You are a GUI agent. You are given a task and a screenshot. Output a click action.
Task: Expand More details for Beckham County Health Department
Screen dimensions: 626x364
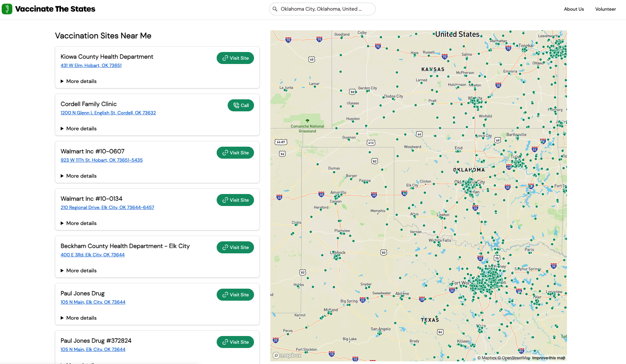[79, 271]
